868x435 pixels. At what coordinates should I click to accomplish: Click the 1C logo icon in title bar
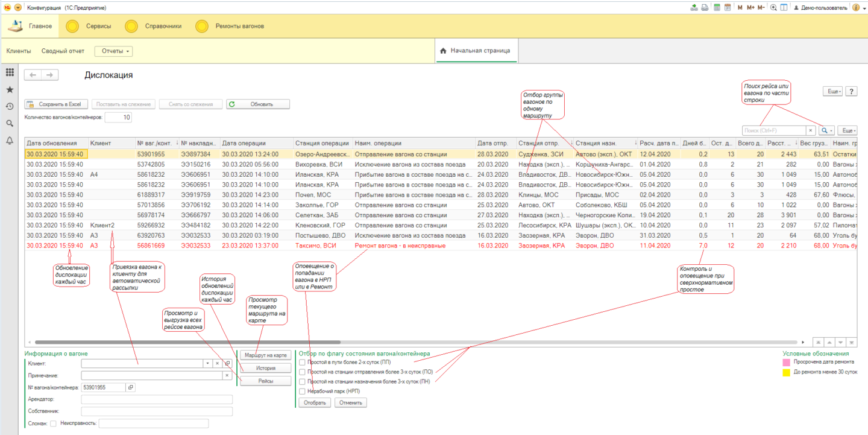[6, 7]
